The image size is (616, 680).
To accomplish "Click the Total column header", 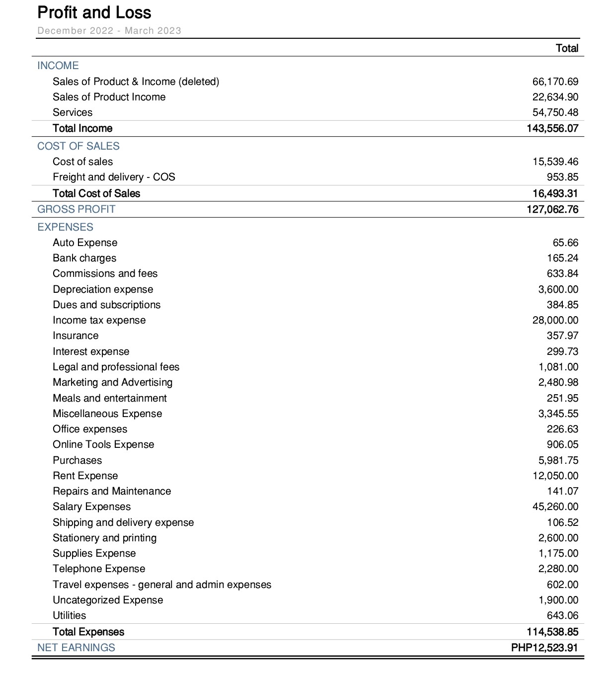I will 567,48.
